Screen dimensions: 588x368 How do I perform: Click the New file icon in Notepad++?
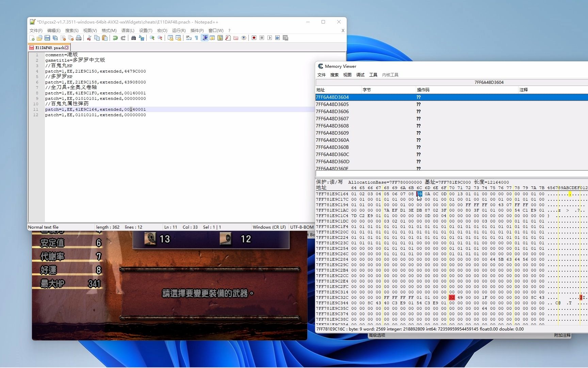click(x=32, y=38)
